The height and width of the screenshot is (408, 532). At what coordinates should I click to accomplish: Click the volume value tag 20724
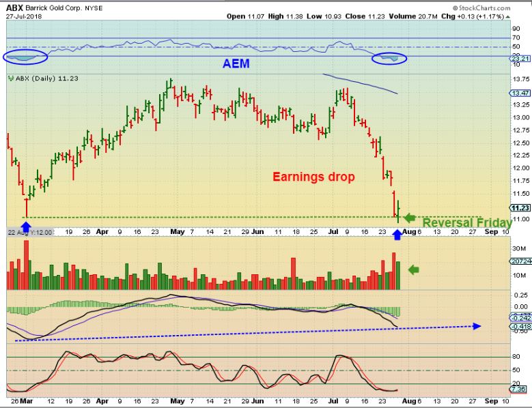[520, 261]
